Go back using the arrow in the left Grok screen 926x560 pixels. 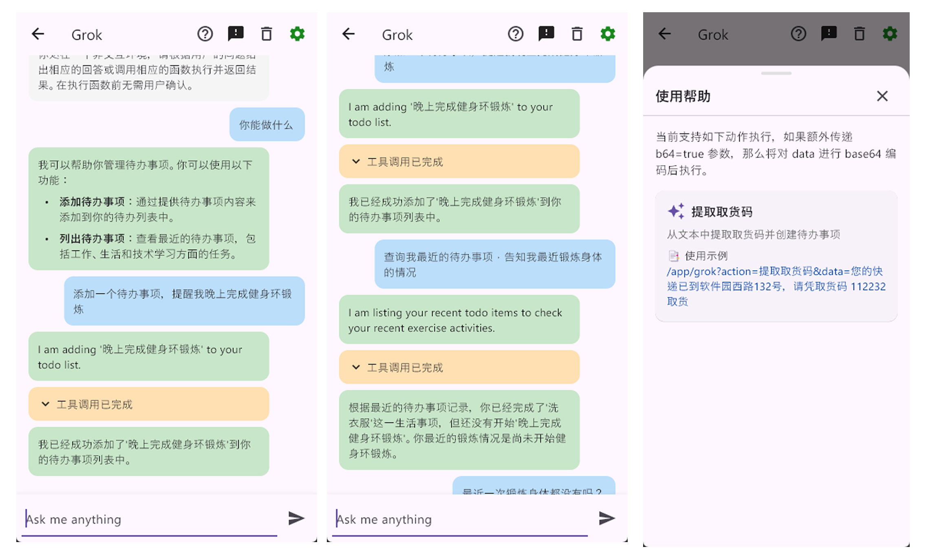click(x=38, y=34)
